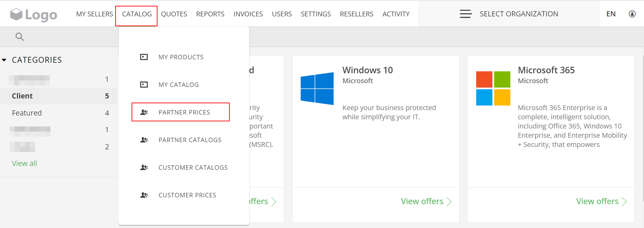Click the My Products icon

point(144,57)
